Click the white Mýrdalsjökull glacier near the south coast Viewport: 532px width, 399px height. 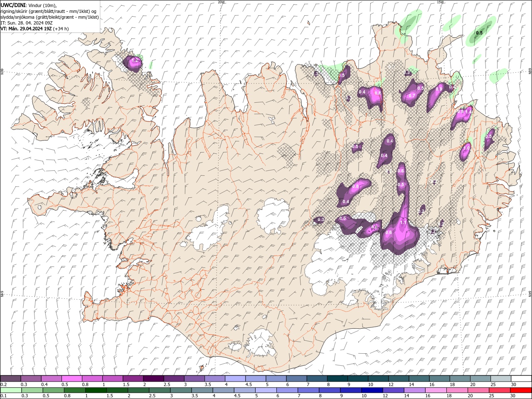[x=260, y=343]
